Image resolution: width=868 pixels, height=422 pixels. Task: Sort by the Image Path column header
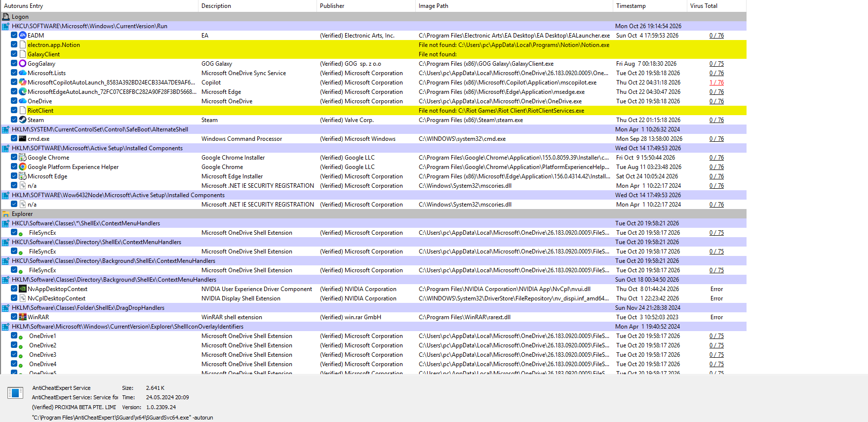coord(514,6)
